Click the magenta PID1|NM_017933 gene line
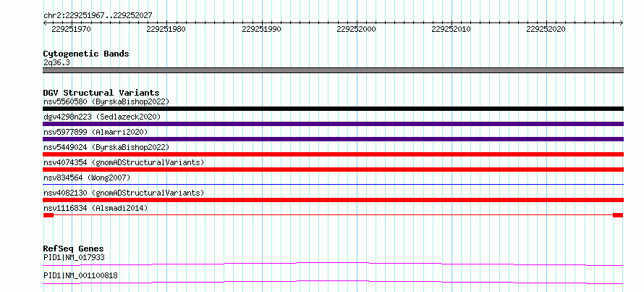This screenshot has height=292, width=644. pyautogui.click(x=333, y=264)
